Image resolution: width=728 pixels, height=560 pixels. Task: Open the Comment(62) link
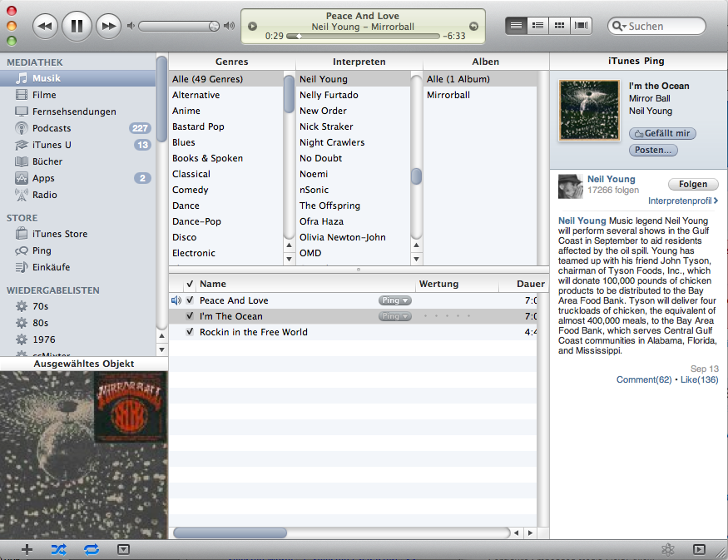tap(644, 379)
